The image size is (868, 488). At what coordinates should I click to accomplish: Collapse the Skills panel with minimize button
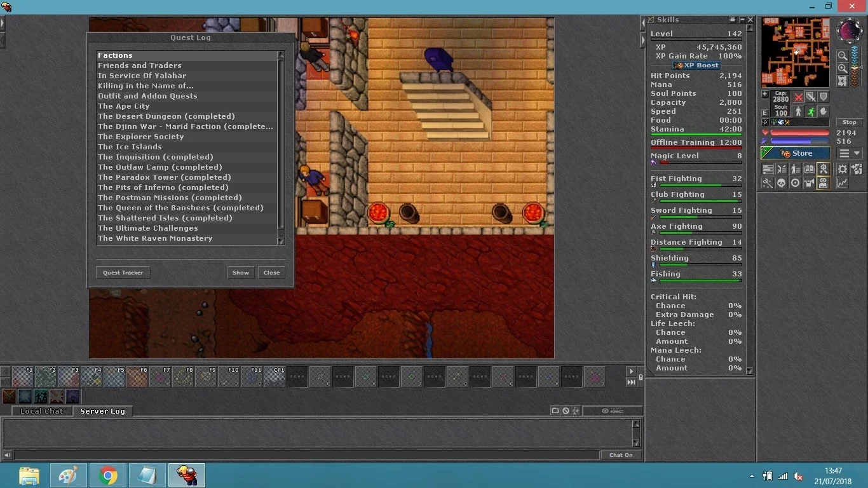coord(742,20)
